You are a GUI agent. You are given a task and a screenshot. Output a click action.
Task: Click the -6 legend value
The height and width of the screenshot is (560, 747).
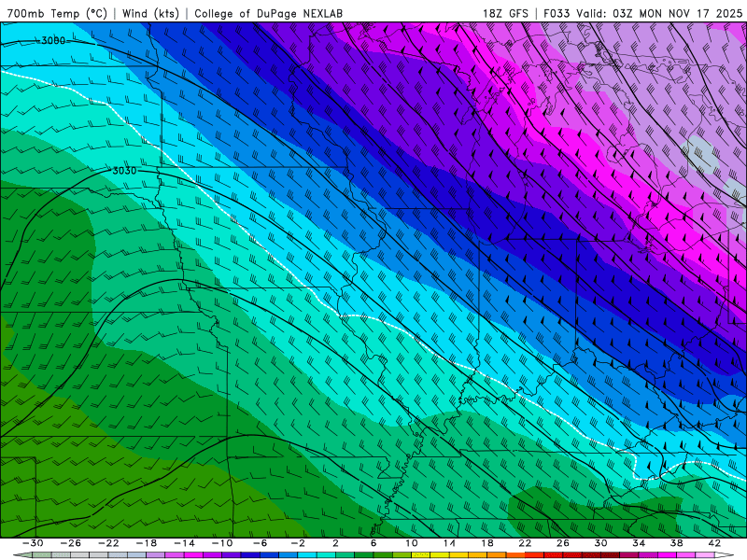(260, 543)
